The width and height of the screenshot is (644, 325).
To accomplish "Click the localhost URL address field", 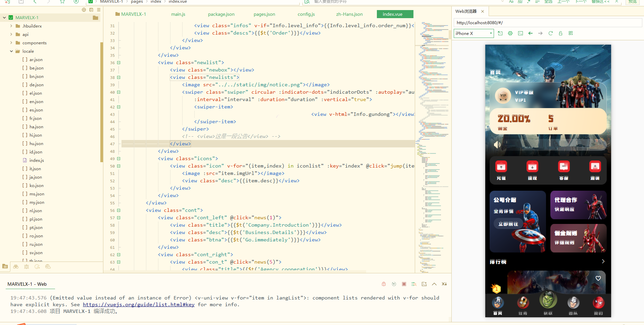I will coord(547,23).
